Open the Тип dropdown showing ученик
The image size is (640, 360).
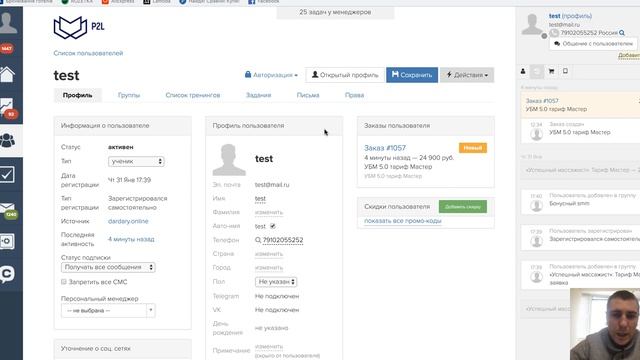click(136, 161)
